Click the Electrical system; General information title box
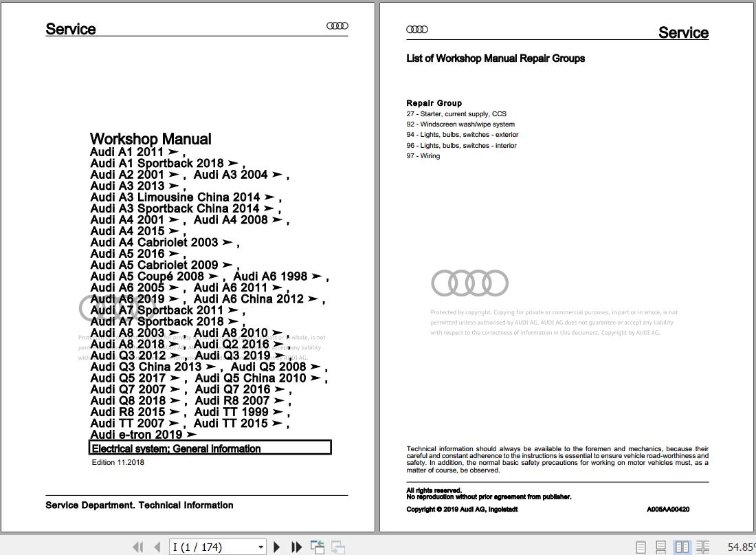756x555 pixels. [x=210, y=448]
